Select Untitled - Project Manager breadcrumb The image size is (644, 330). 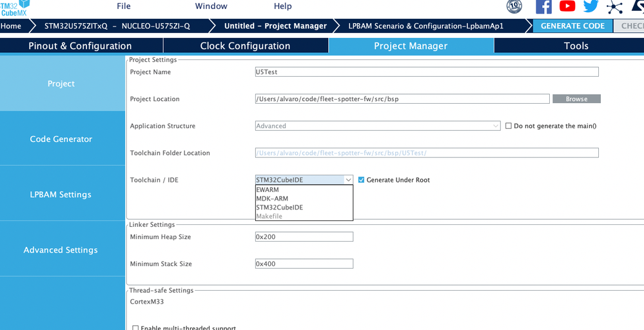click(x=275, y=26)
